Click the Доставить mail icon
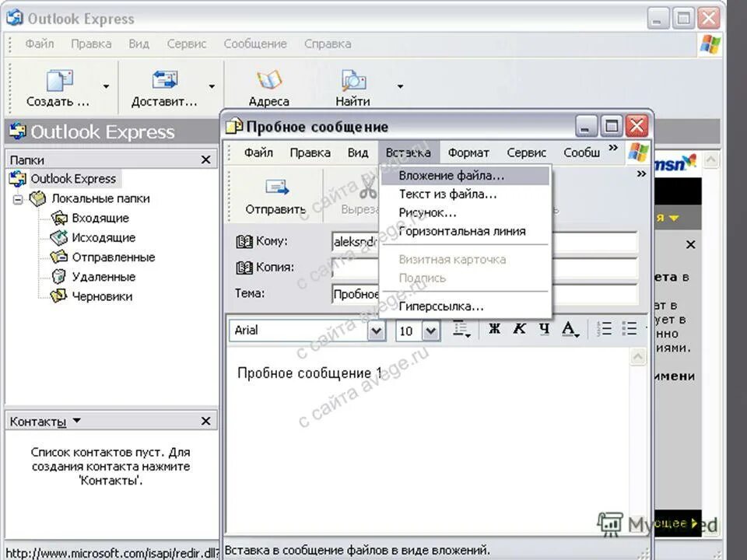The width and height of the screenshot is (747, 560). coord(165,80)
